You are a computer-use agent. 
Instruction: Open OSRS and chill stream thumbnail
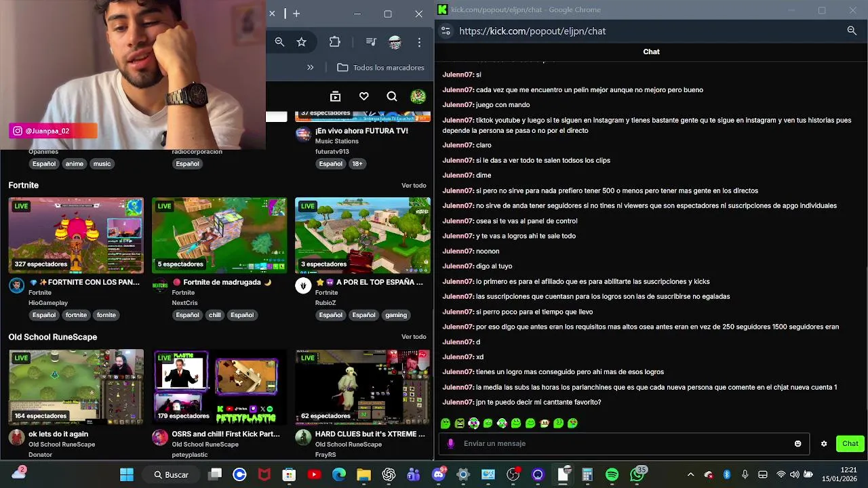coord(219,387)
